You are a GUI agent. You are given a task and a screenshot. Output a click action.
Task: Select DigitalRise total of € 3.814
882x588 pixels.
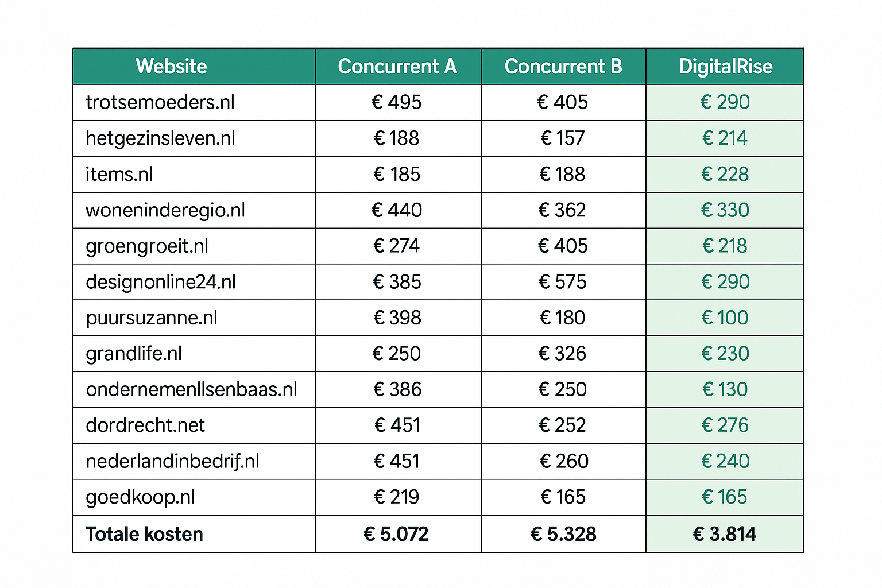pyautogui.click(x=725, y=534)
